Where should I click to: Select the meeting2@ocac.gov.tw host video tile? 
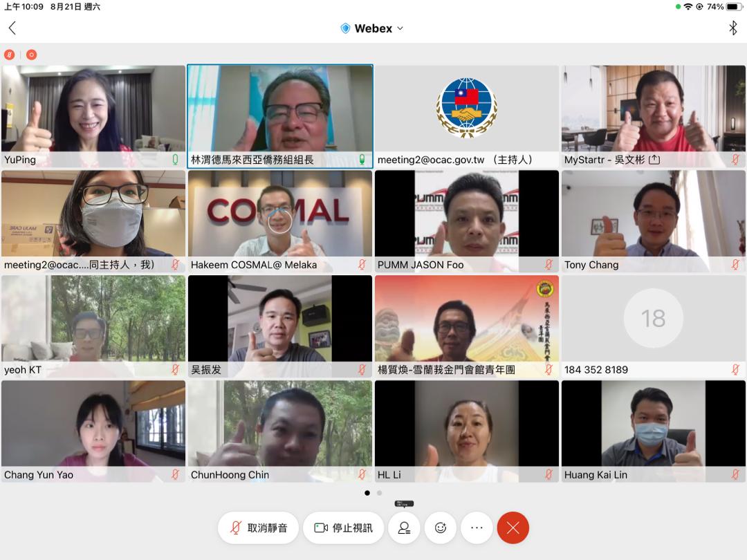pyautogui.click(x=466, y=111)
